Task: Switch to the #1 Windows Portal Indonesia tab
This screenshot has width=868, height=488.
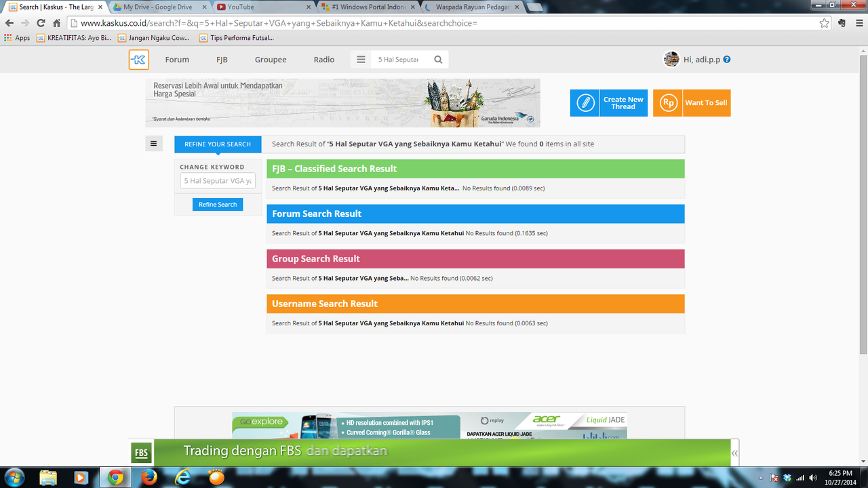Action: [x=368, y=7]
